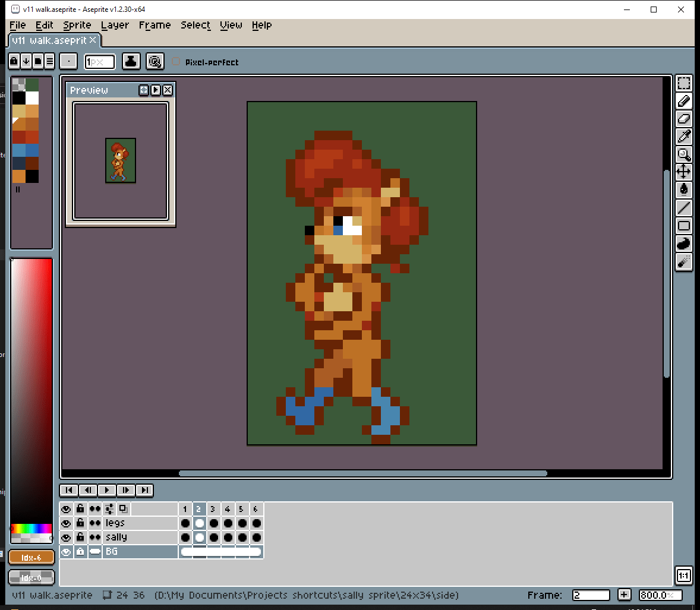
Task: Open the ink type options
Action: pos(131,61)
